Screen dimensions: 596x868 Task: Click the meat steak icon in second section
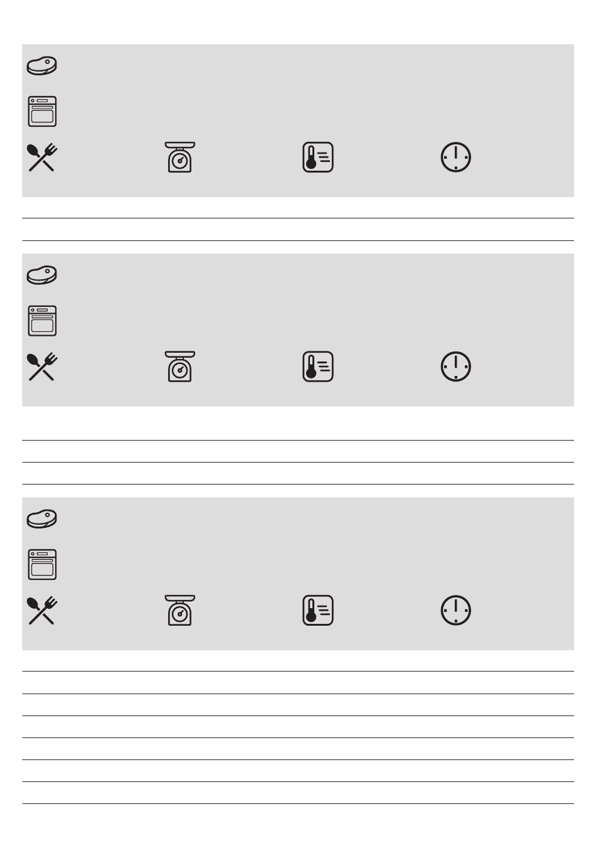coord(42,276)
